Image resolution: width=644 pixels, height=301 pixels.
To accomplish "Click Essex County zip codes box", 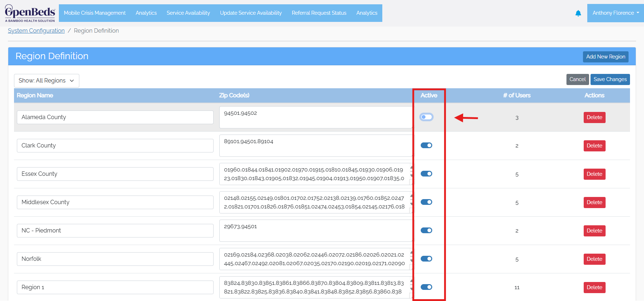I will (316, 174).
